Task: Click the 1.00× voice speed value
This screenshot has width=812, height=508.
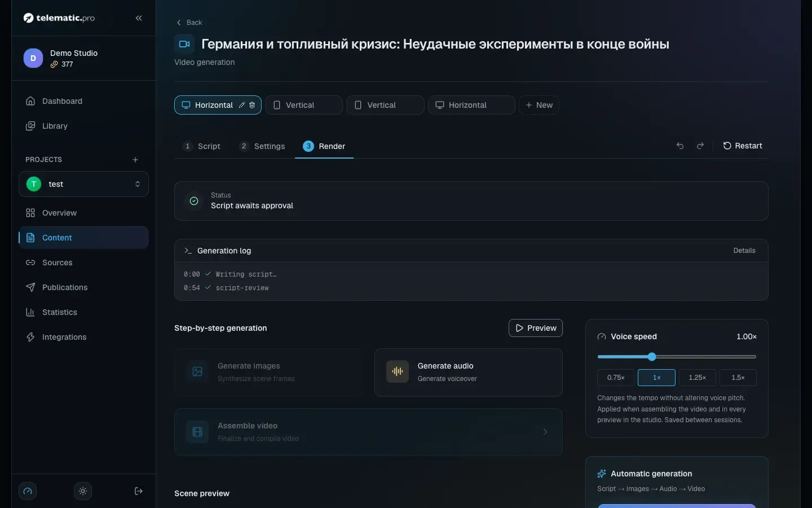Action: 747,336
